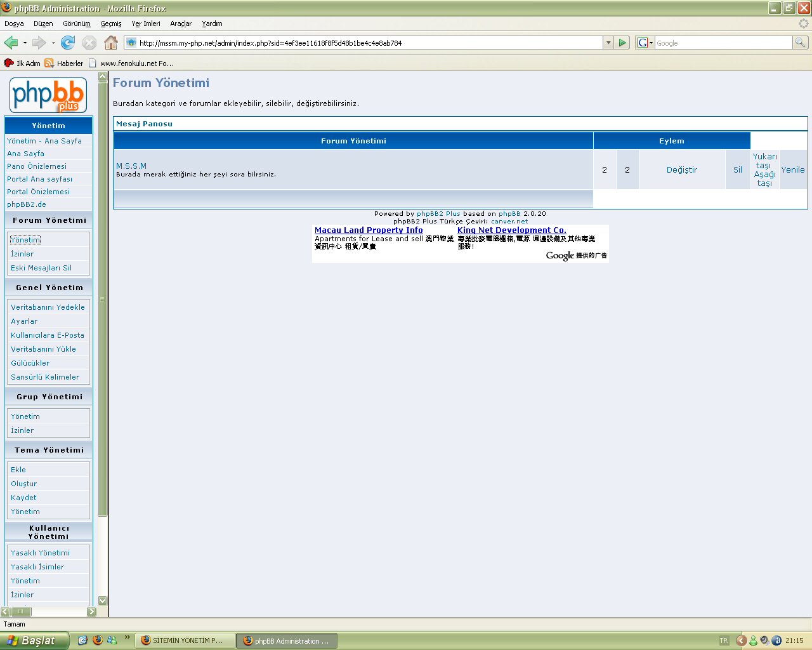
Task: Click the phpBB2 Plus footer link
Action: 438,214
